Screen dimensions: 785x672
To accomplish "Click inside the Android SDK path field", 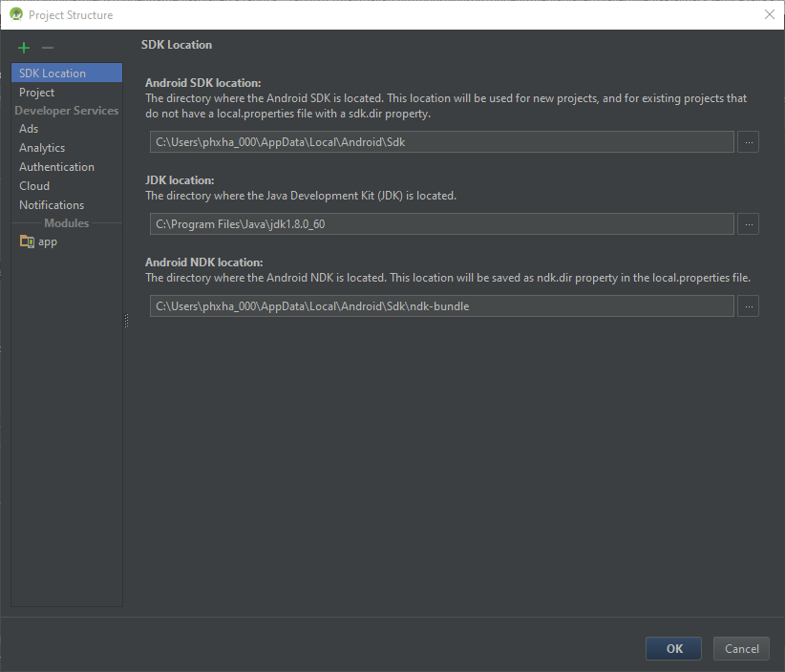I will tap(441, 142).
